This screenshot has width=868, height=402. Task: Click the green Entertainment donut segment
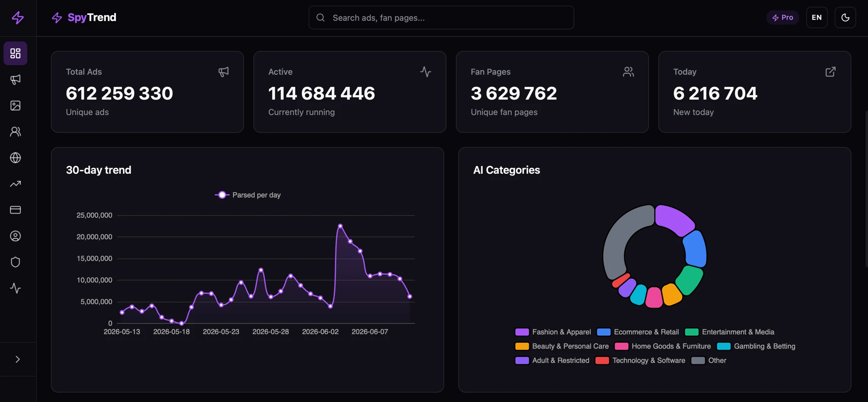coord(690,280)
